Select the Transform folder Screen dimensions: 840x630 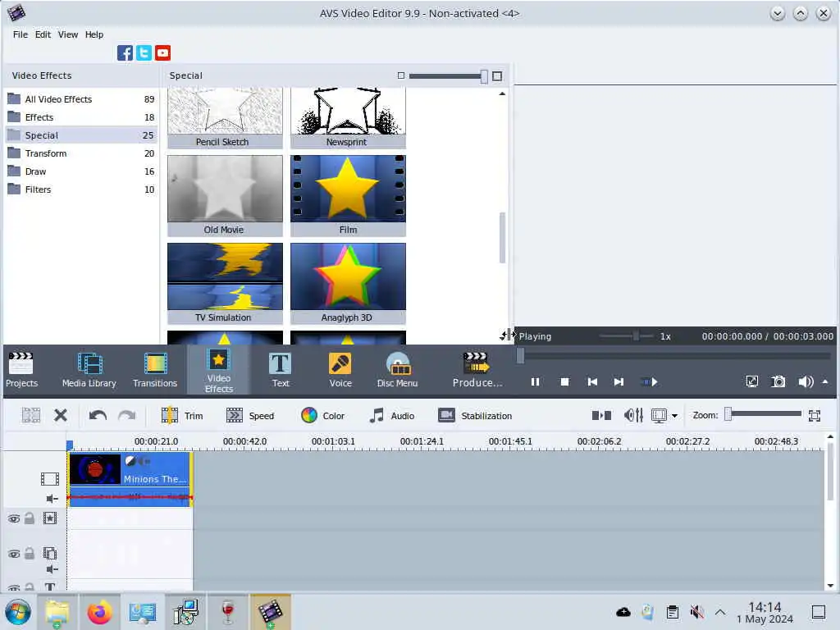pyautogui.click(x=81, y=153)
